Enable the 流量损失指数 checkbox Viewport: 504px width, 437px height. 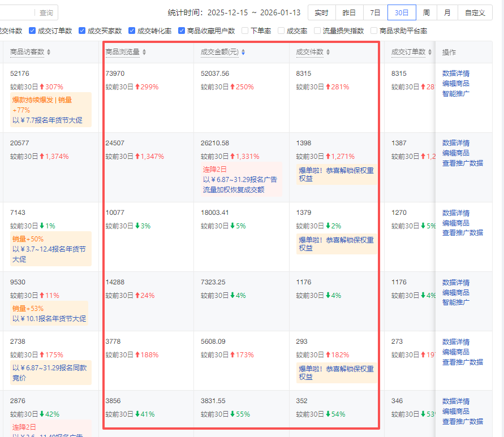pyautogui.click(x=317, y=31)
